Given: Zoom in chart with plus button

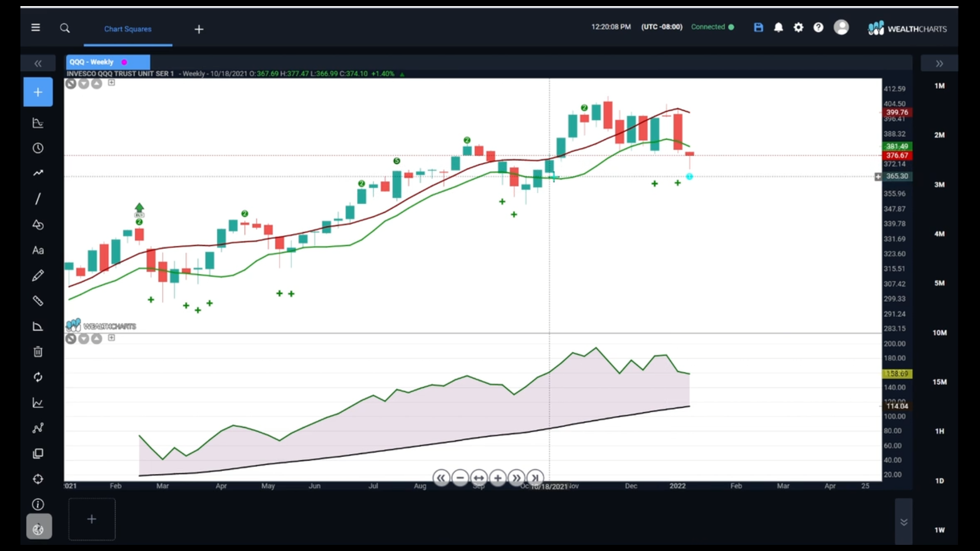Looking at the screenshot, I should point(498,478).
